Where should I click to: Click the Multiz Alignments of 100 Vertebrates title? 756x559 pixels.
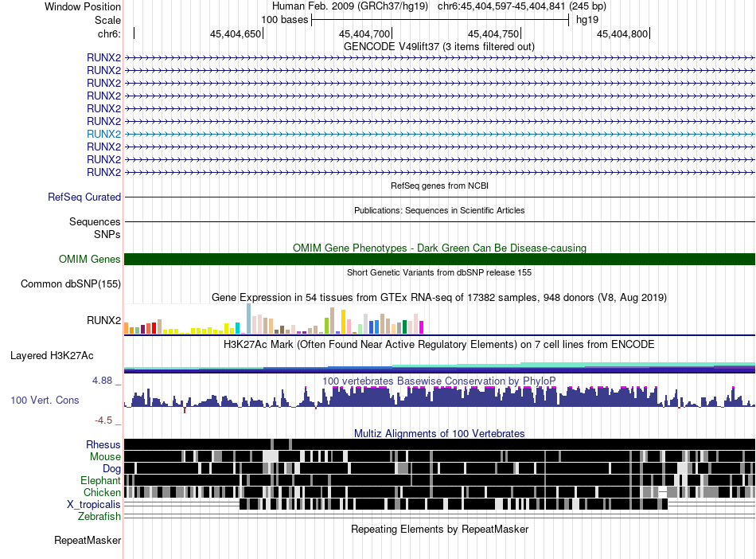click(x=438, y=433)
